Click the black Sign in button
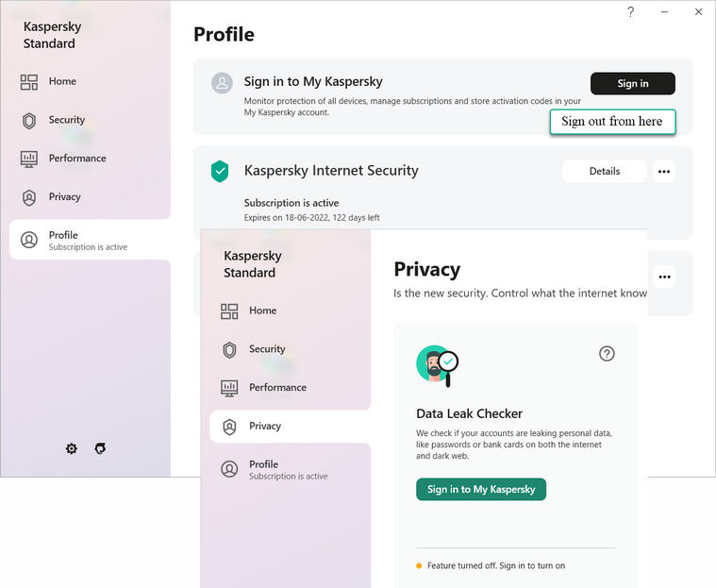Image resolution: width=716 pixels, height=588 pixels. click(x=632, y=83)
